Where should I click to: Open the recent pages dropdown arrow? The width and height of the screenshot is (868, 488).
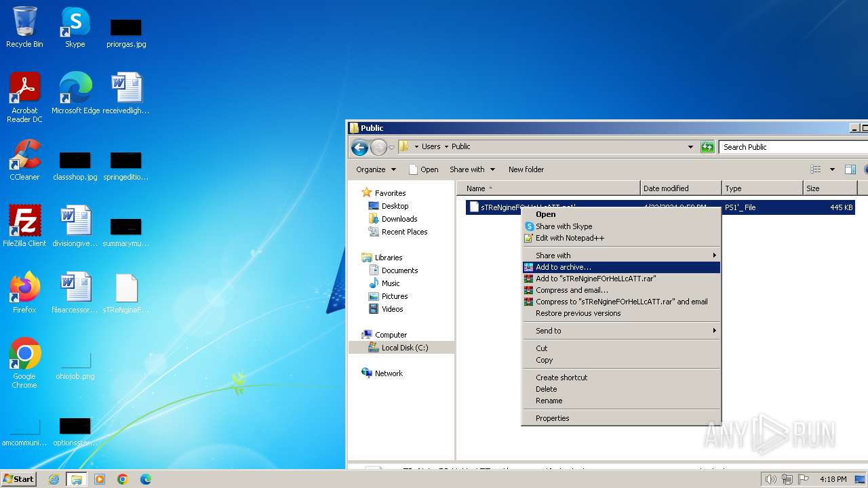coord(391,147)
